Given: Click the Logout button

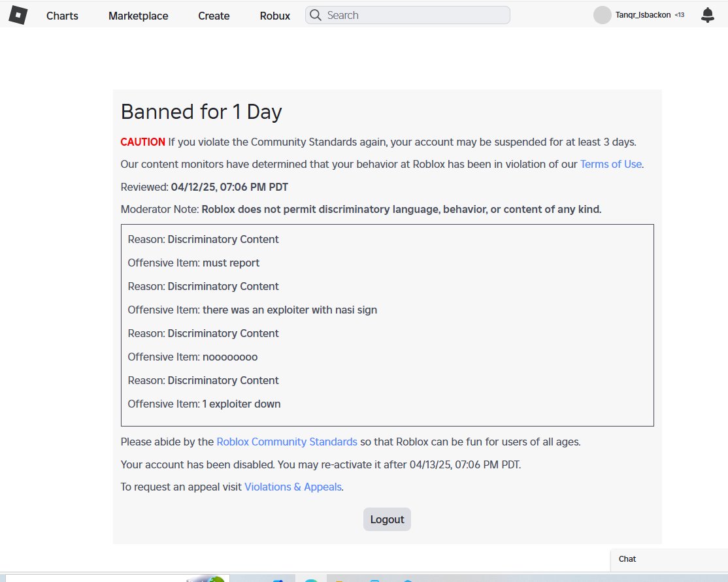Looking at the screenshot, I should point(387,519).
